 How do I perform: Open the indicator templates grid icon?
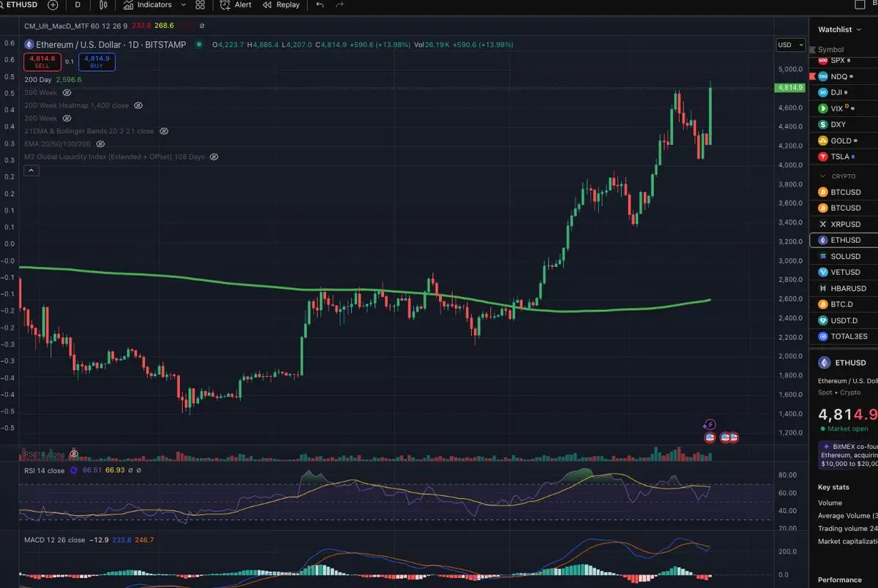(x=200, y=4)
